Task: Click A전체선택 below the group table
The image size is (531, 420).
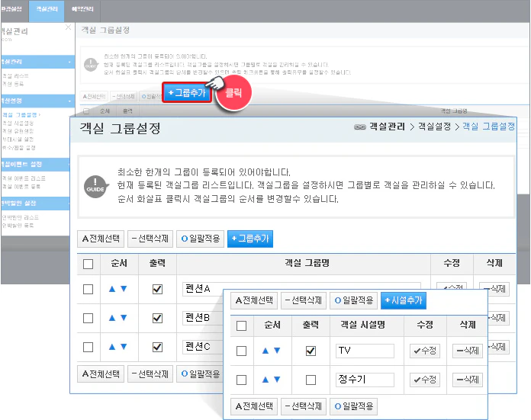Action: coord(101,374)
